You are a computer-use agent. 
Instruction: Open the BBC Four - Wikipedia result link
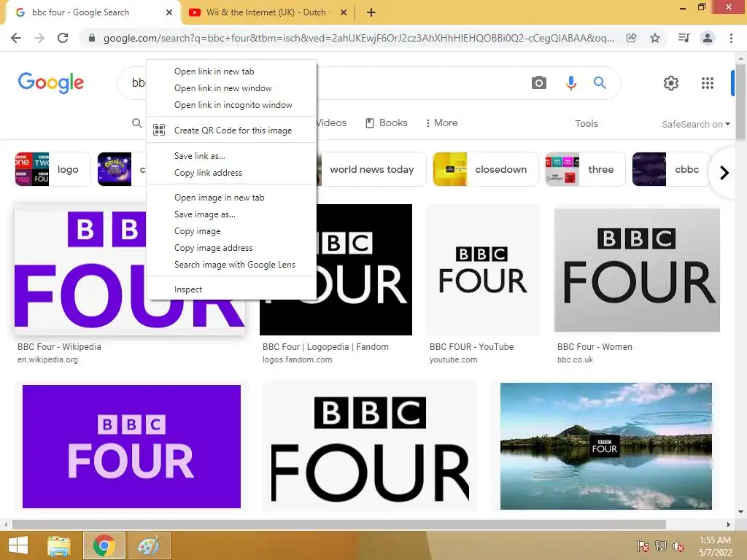click(x=59, y=347)
